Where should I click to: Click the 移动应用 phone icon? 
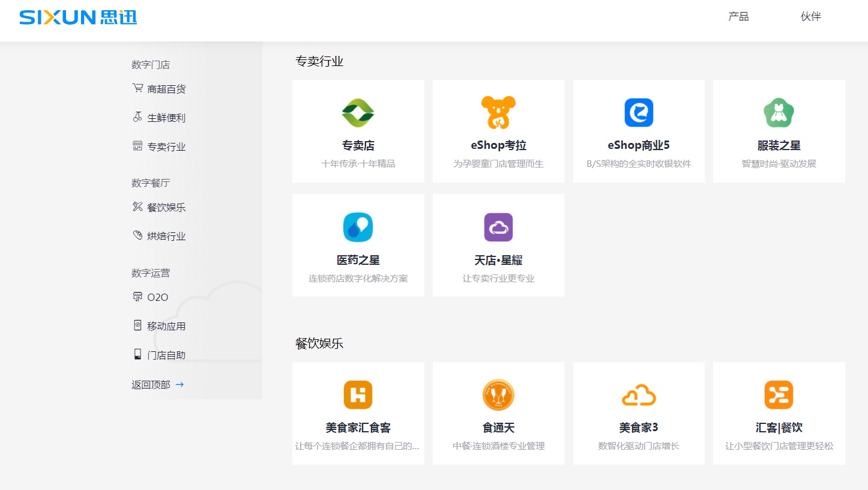(x=137, y=325)
